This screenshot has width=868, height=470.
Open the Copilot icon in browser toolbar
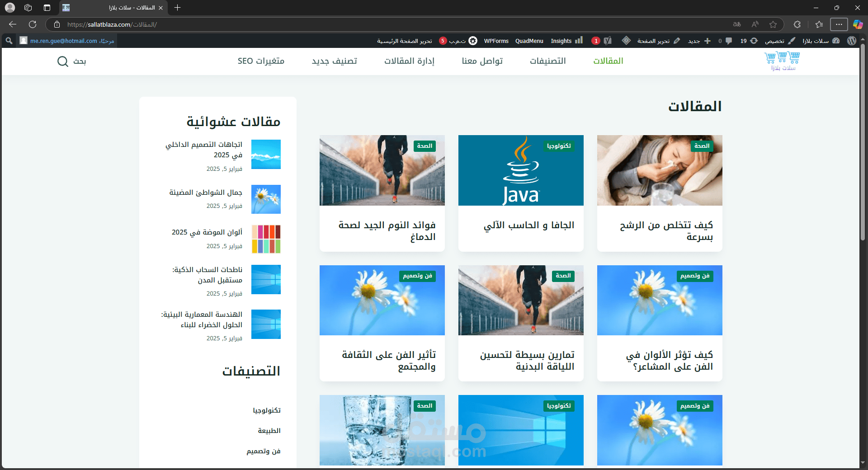tap(858, 24)
